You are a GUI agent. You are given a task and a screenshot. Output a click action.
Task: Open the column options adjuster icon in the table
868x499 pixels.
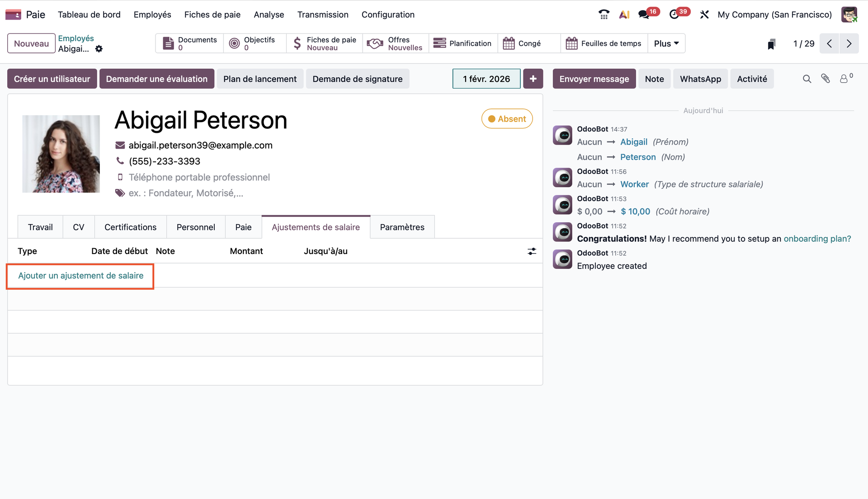click(532, 251)
